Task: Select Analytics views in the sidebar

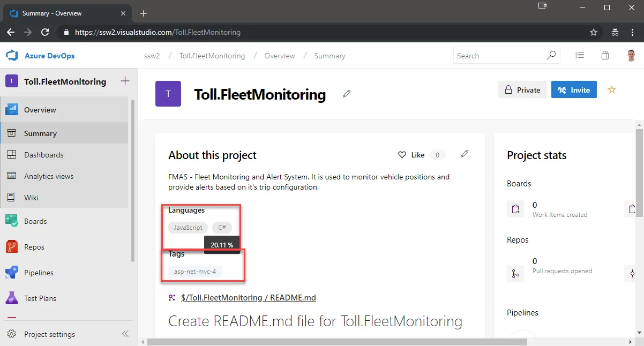Action: [x=64, y=176]
